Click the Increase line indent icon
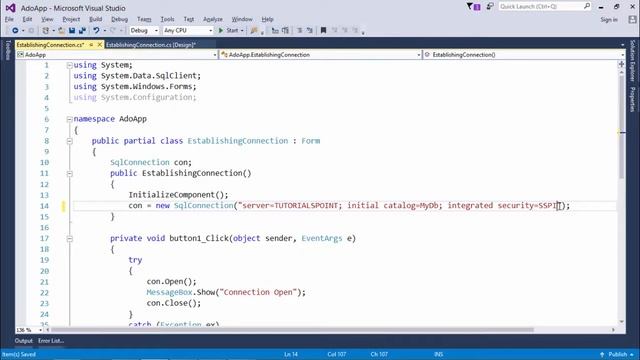The image size is (640, 360). 309,31
